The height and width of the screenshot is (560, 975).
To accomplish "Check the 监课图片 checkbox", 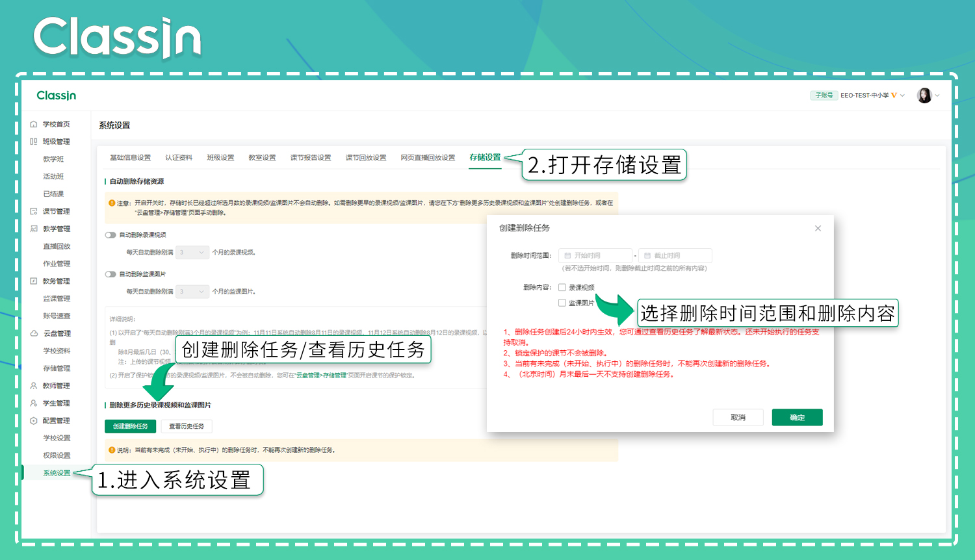I will pos(562,303).
